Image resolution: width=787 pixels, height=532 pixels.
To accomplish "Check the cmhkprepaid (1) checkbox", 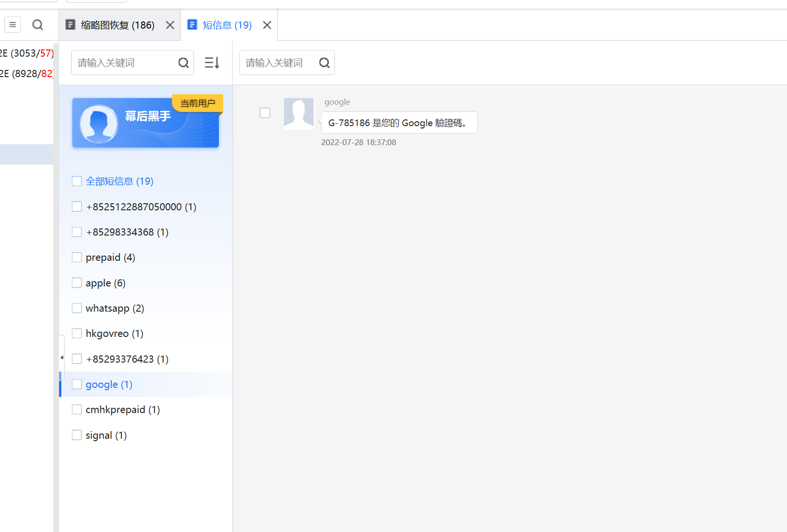I will pyautogui.click(x=77, y=410).
